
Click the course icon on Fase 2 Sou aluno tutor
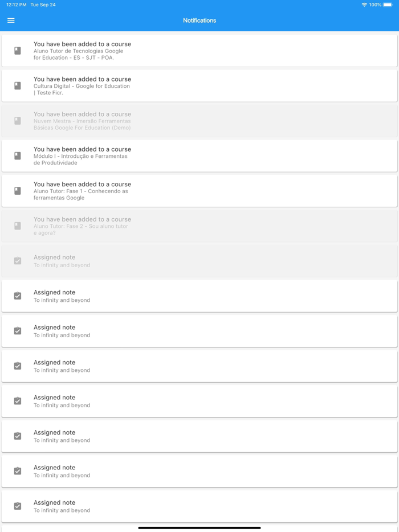17,226
